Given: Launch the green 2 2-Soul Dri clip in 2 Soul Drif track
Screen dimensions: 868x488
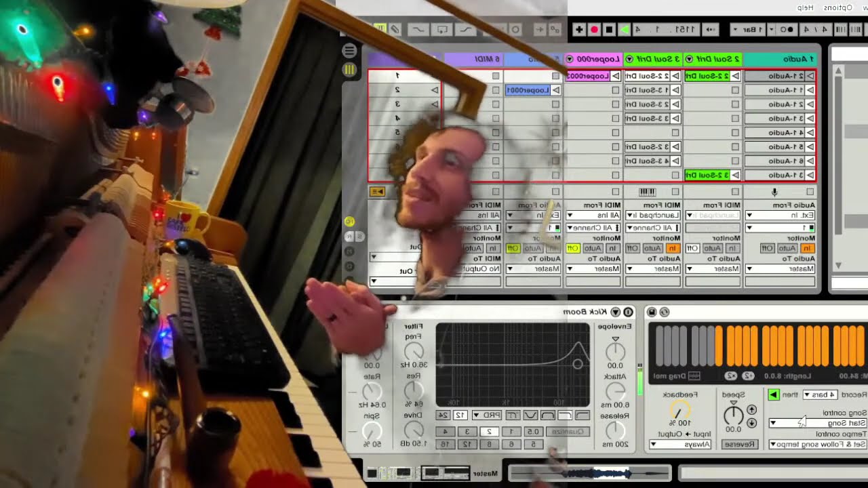Looking at the screenshot, I should 712,76.
